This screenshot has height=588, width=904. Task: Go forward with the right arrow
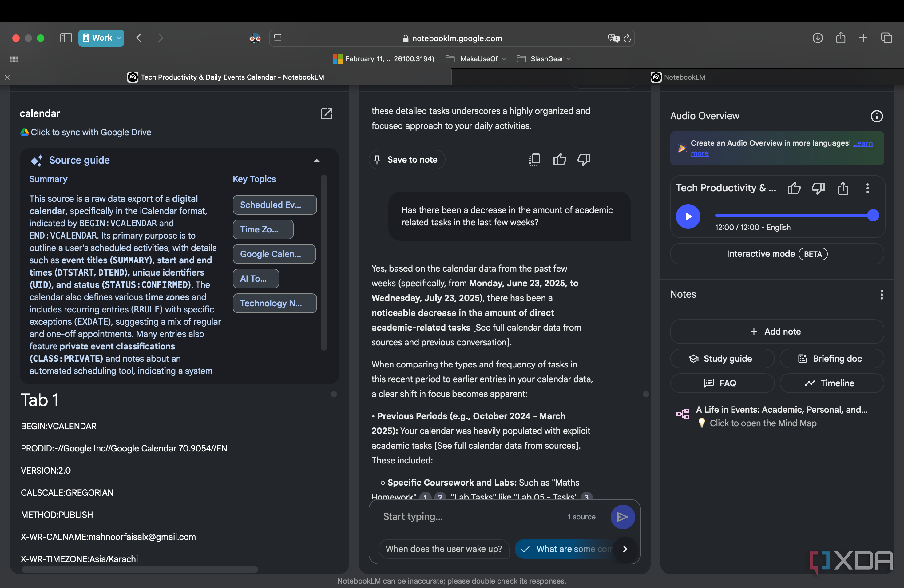click(160, 38)
